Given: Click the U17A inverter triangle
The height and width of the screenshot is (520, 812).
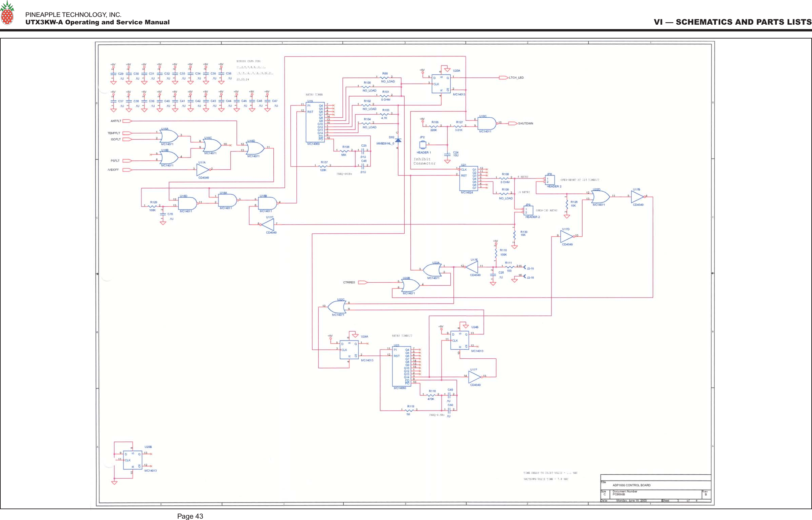Looking at the screenshot, I should [x=203, y=170].
